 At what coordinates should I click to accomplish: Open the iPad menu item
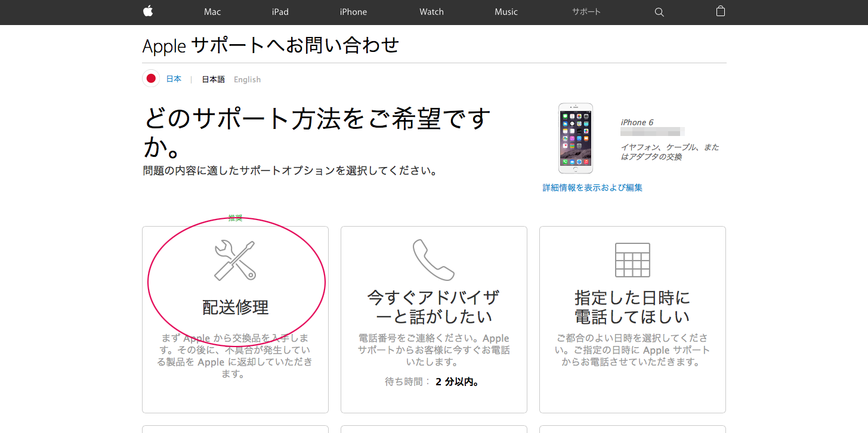[280, 12]
